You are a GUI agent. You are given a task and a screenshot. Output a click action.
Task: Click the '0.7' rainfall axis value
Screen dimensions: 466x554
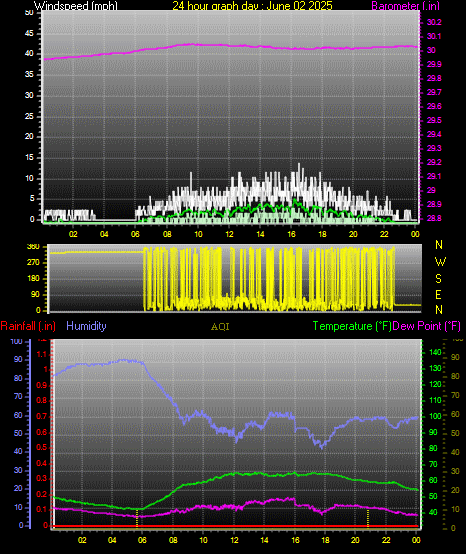[x=42, y=416]
